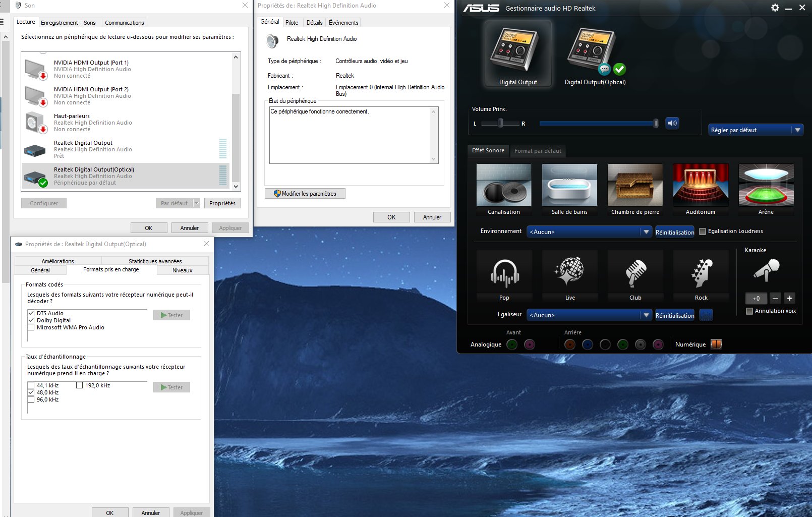This screenshot has width=812, height=517.
Task: Select Haut-parleurs playback device
Action: tap(126, 123)
